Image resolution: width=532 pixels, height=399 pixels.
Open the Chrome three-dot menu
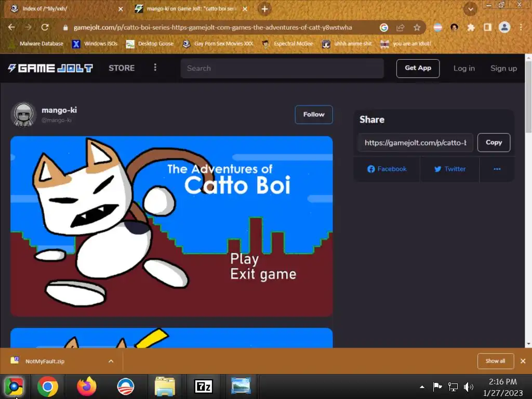pos(521,28)
